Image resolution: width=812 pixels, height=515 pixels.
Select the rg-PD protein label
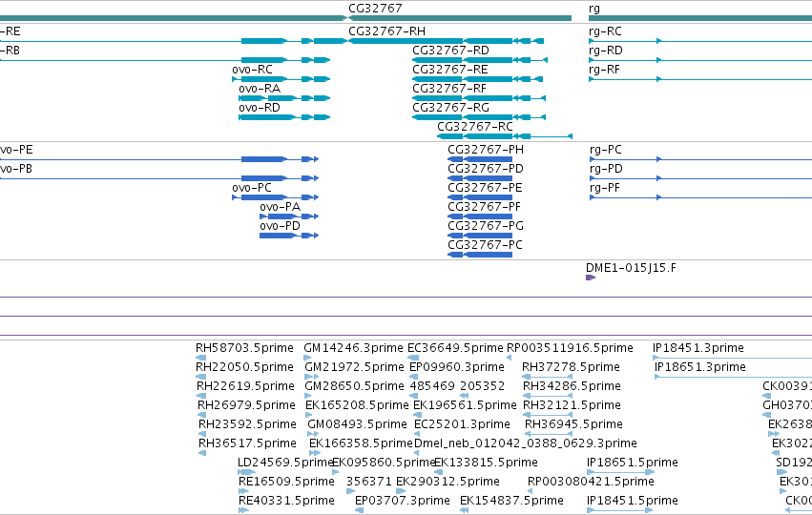[x=606, y=169]
